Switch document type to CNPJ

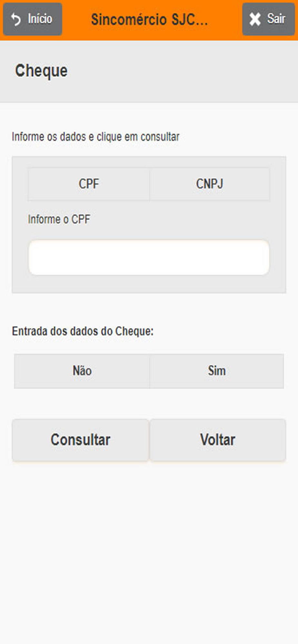(x=210, y=184)
